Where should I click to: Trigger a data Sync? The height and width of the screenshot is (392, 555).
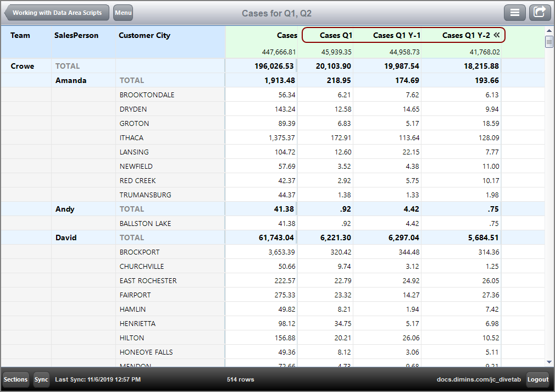41,379
